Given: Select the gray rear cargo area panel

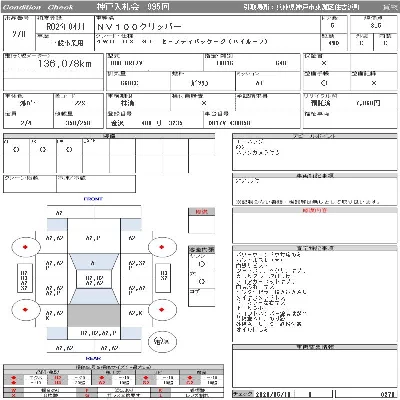Looking at the screenshot, I should click(94, 315).
